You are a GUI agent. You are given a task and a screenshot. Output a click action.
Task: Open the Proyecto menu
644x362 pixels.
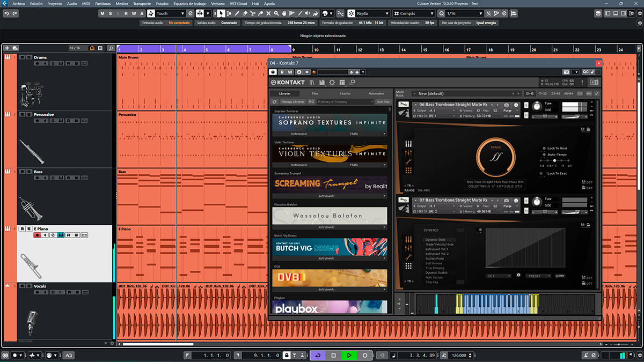click(55, 3)
